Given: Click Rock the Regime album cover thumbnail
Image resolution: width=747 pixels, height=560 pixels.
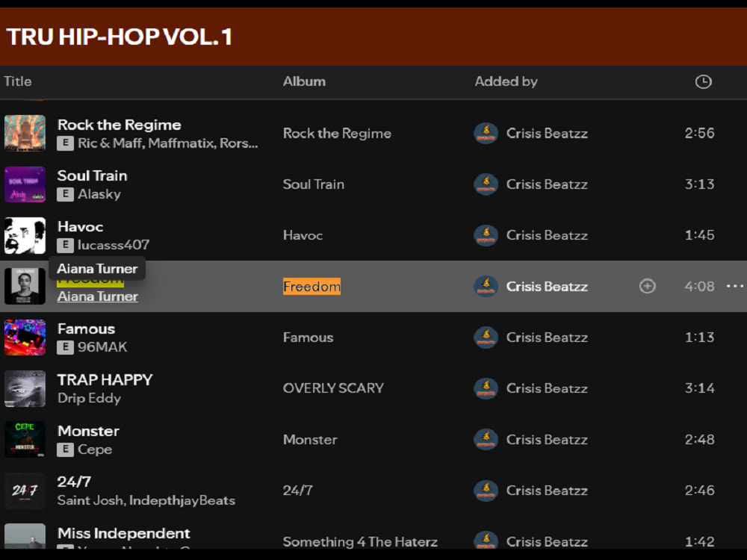Looking at the screenshot, I should 25,134.
